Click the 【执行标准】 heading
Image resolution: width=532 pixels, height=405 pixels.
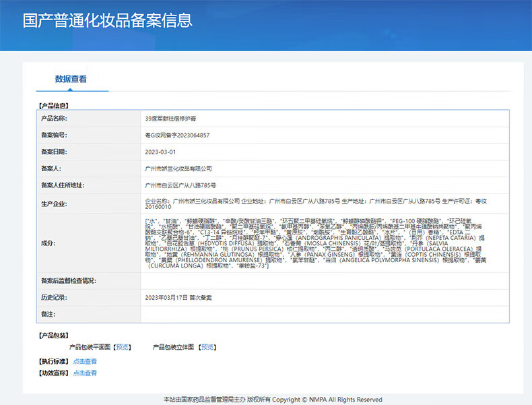click(54, 362)
